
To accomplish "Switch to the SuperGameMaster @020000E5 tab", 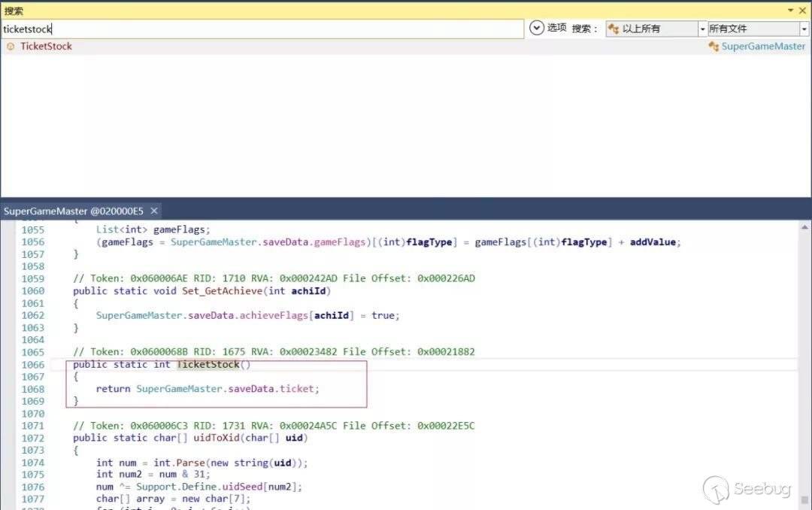I will (x=73, y=211).
